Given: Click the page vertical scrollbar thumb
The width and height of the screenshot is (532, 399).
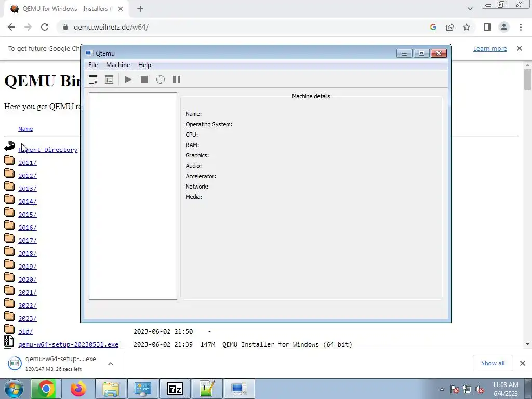Looking at the screenshot, I should tap(527, 79).
